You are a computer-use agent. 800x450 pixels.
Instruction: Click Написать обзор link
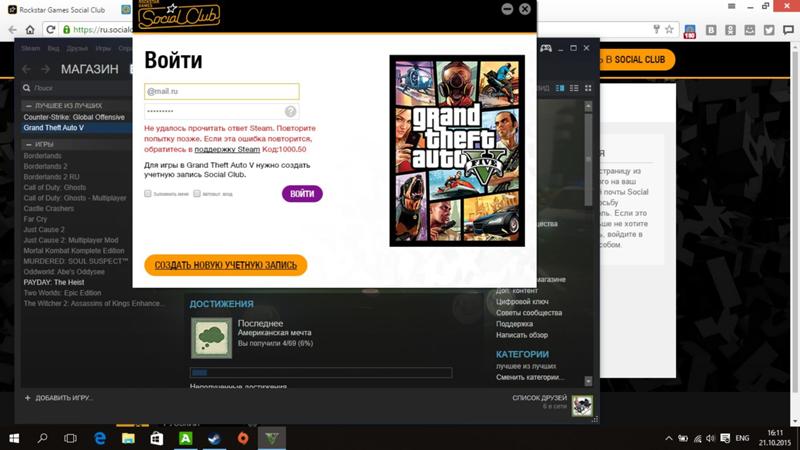(522, 335)
